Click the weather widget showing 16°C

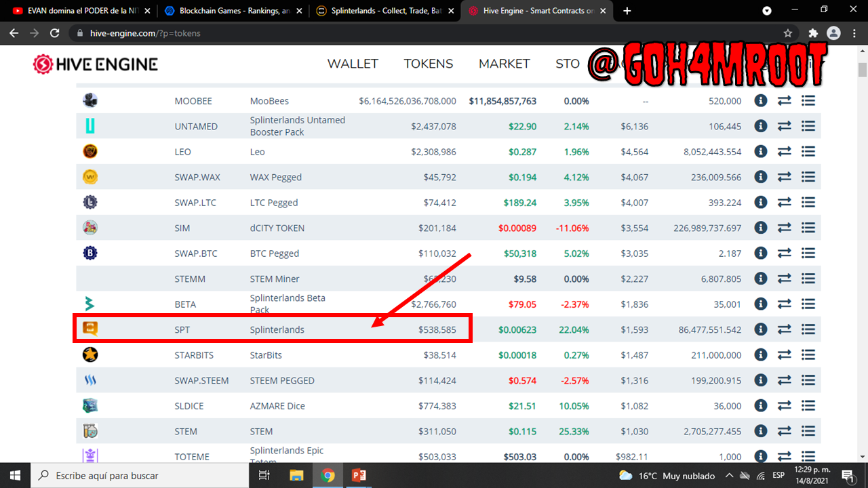point(667,475)
